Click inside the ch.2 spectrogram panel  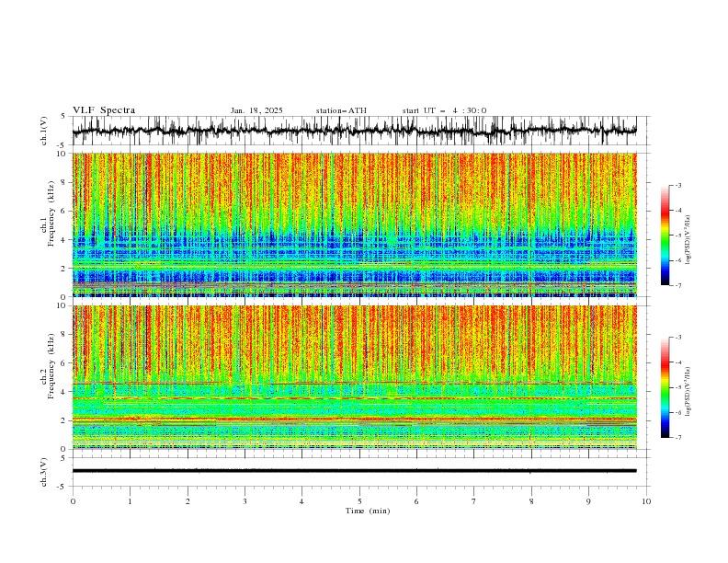click(x=355, y=377)
